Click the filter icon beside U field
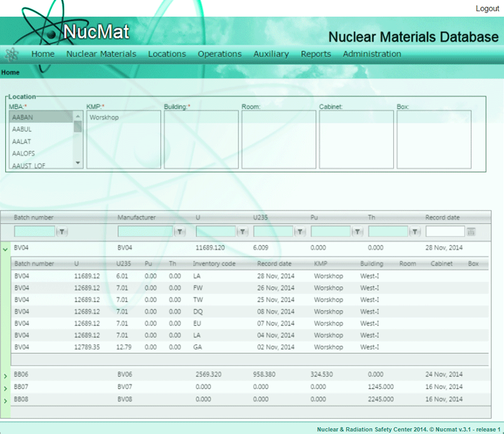Viewport: 504px width, 434px height. click(243, 232)
